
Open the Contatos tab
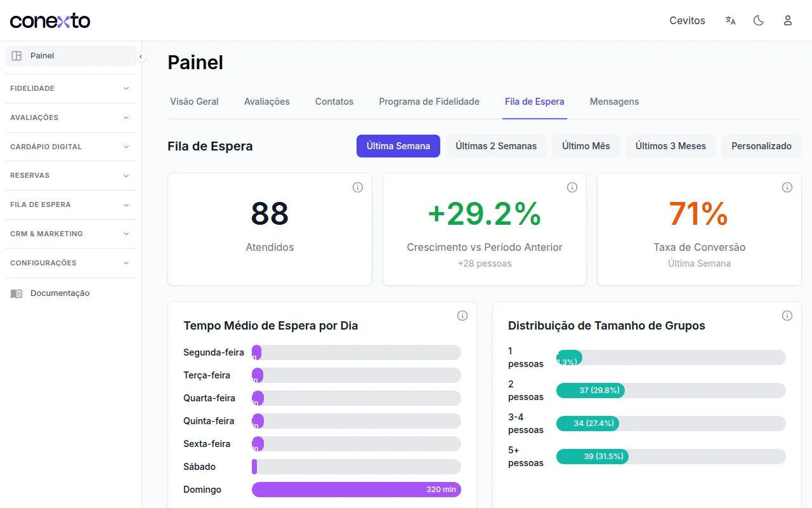[334, 102]
